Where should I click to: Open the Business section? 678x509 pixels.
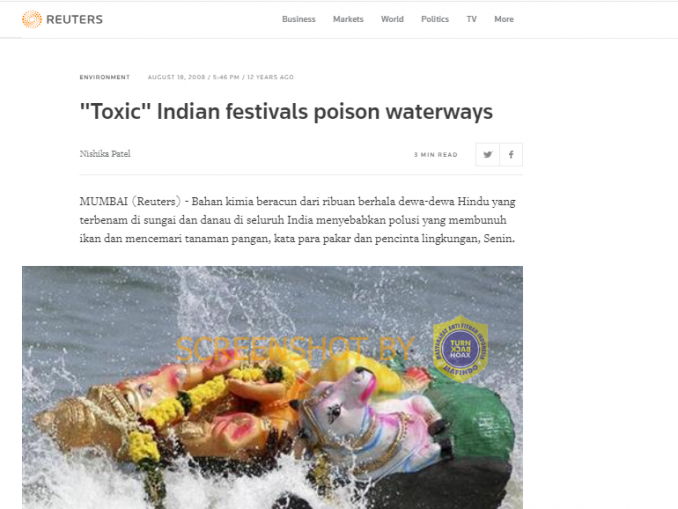pyautogui.click(x=299, y=19)
